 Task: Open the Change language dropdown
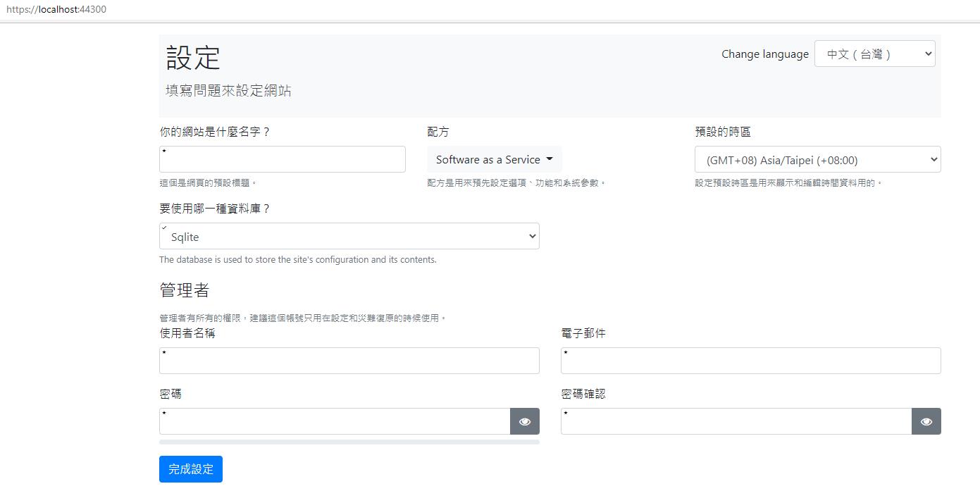point(874,54)
